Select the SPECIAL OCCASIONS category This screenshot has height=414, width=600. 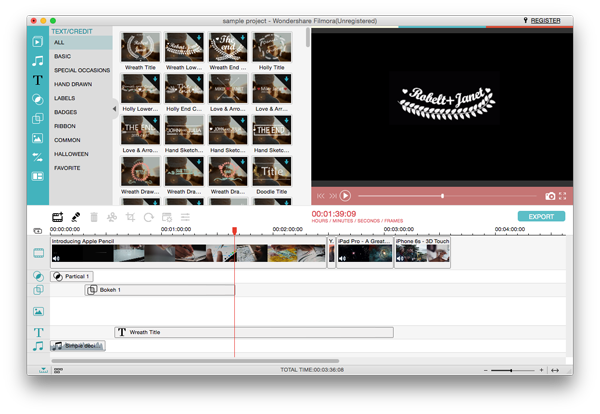(x=81, y=70)
